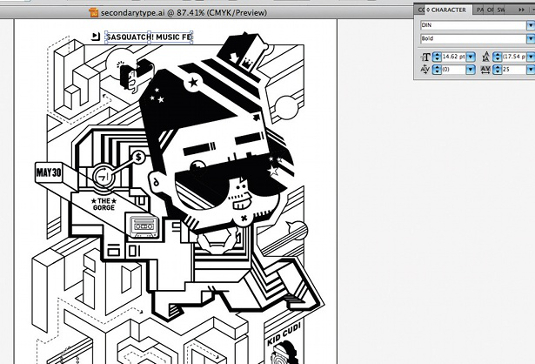Viewport: 535px width, 364px height.
Task: Select the SASQUATCH! MUSIC FE text object
Action: pyautogui.click(x=149, y=37)
